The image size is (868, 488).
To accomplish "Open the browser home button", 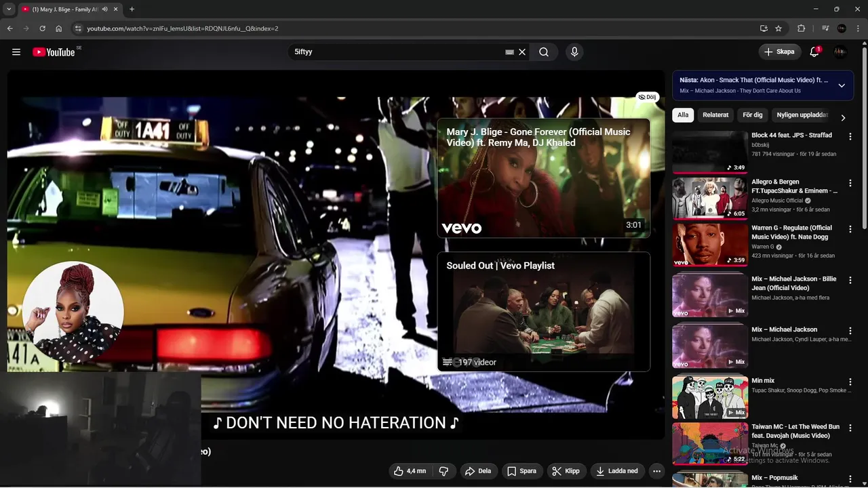I will tap(59, 28).
